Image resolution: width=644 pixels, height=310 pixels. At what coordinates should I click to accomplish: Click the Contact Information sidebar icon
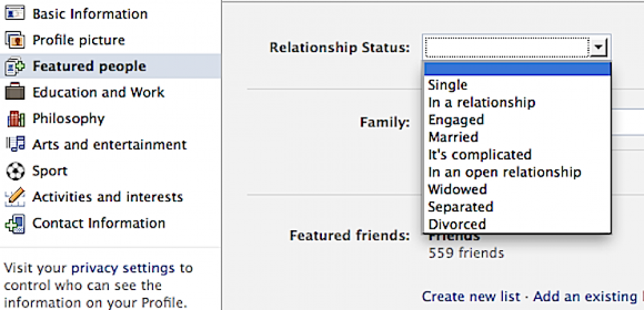tap(15, 224)
